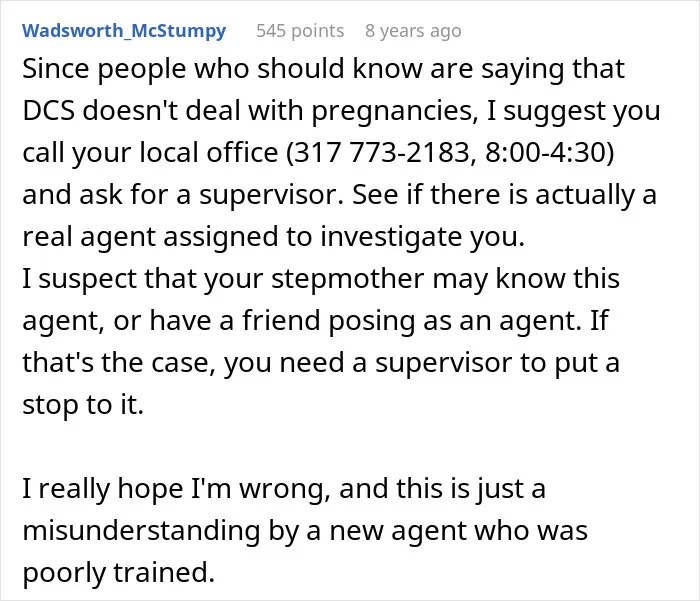
Task: Click the line real agent assigned to investigate
Action: (x=273, y=237)
